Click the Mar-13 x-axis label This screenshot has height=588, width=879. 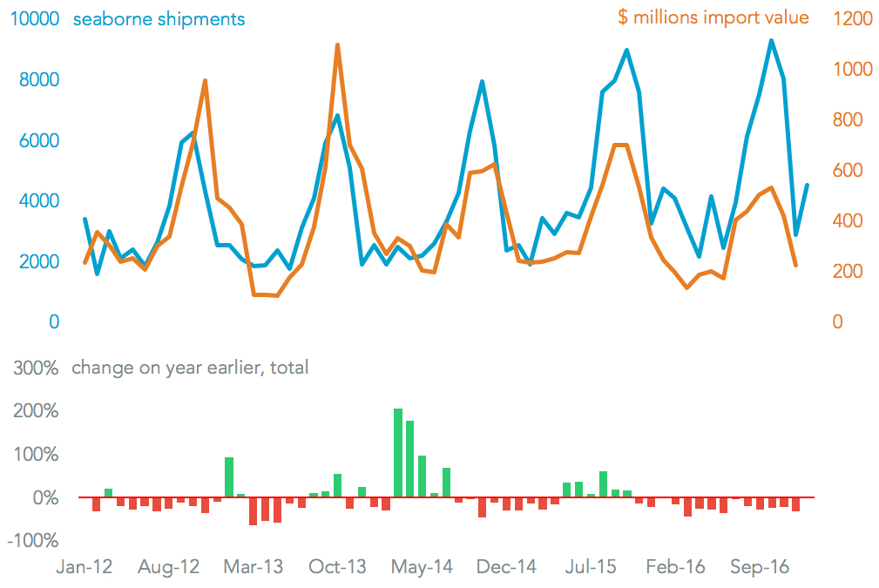(254, 567)
